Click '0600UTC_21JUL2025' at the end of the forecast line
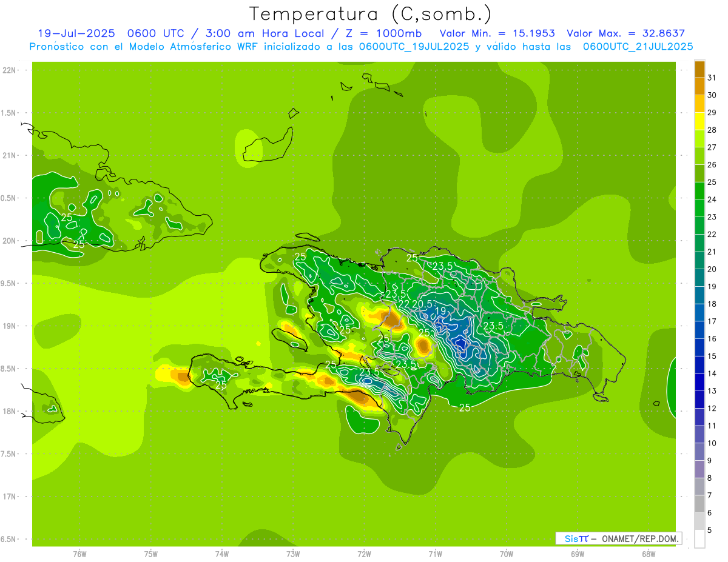The height and width of the screenshot is (562, 728). point(638,47)
